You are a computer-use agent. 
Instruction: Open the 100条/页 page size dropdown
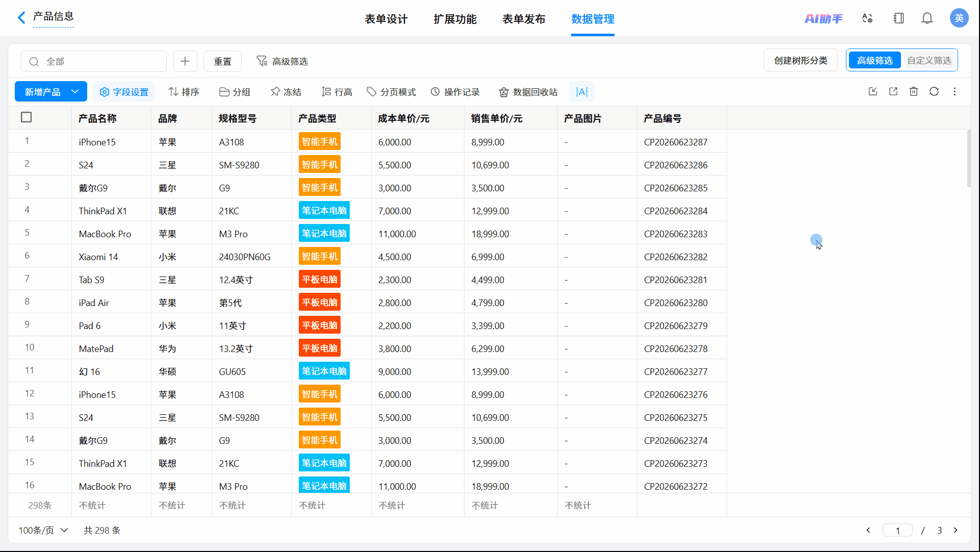point(43,531)
